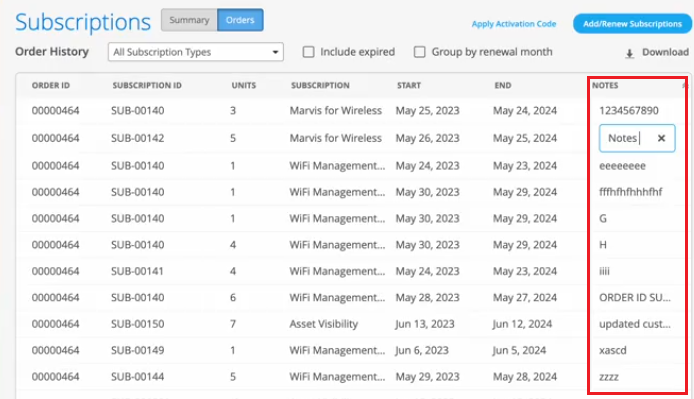Click Marvis for Wireless on SUB-00142 row
This screenshot has width=694, height=399.
[x=335, y=138]
